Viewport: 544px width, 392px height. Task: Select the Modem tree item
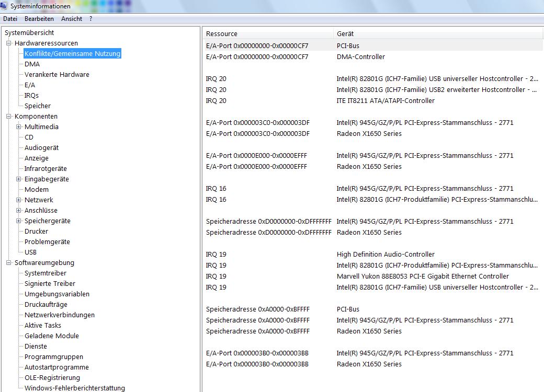coord(37,189)
